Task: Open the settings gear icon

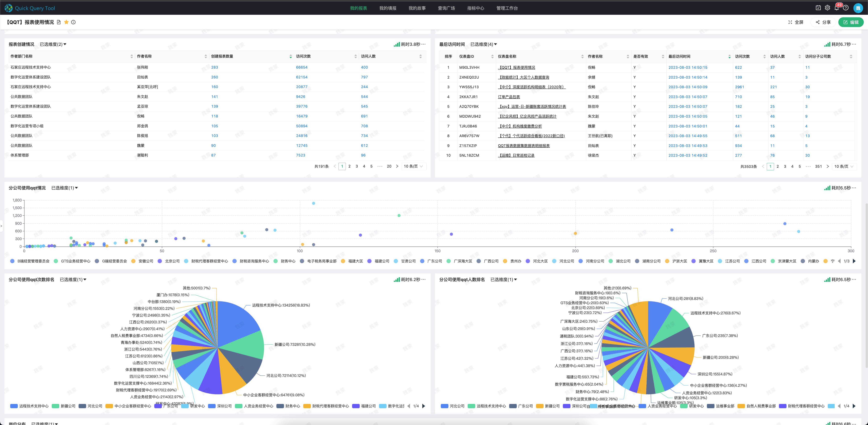Action: point(827,8)
